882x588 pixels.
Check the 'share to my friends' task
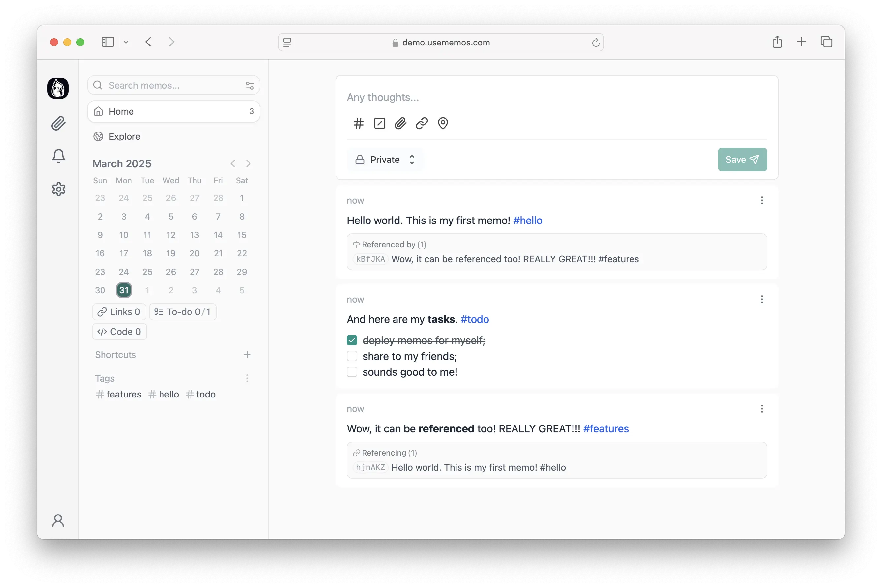click(352, 356)
